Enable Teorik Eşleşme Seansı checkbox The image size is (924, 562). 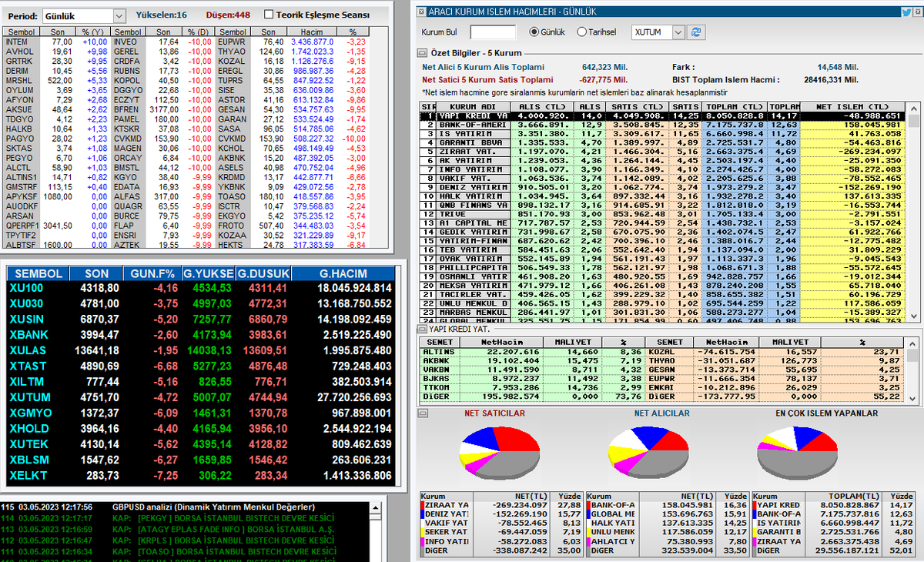[269, 14]
